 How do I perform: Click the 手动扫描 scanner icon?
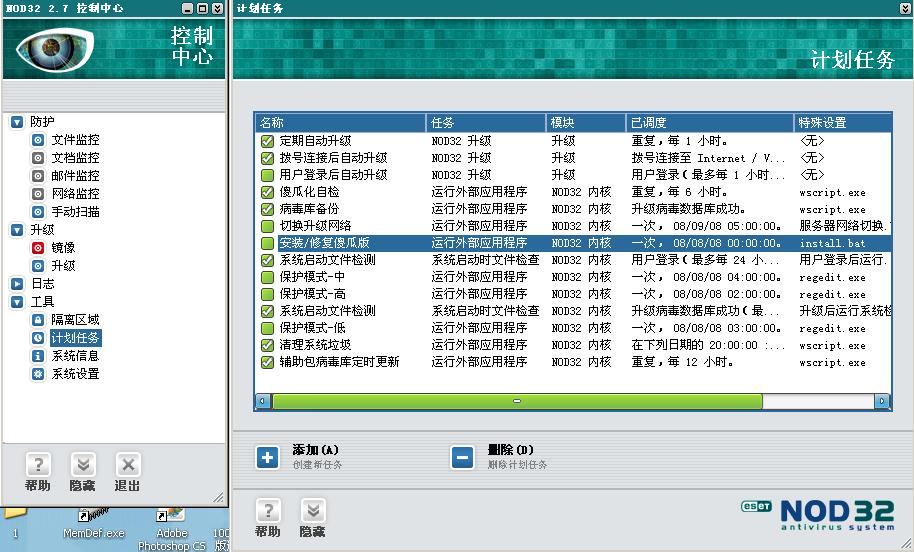click(38, 212)
